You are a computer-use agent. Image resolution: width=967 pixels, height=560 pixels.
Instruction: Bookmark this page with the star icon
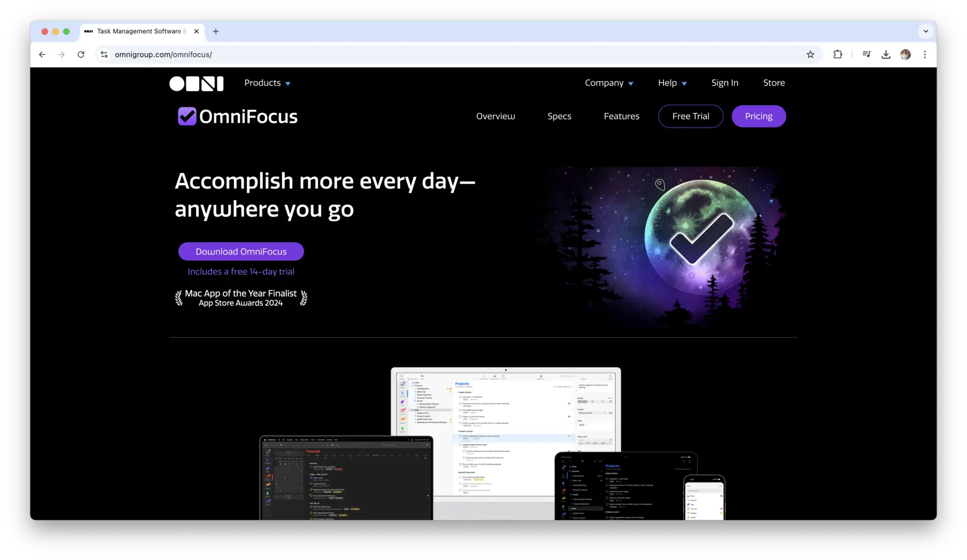tap(810, 54)
